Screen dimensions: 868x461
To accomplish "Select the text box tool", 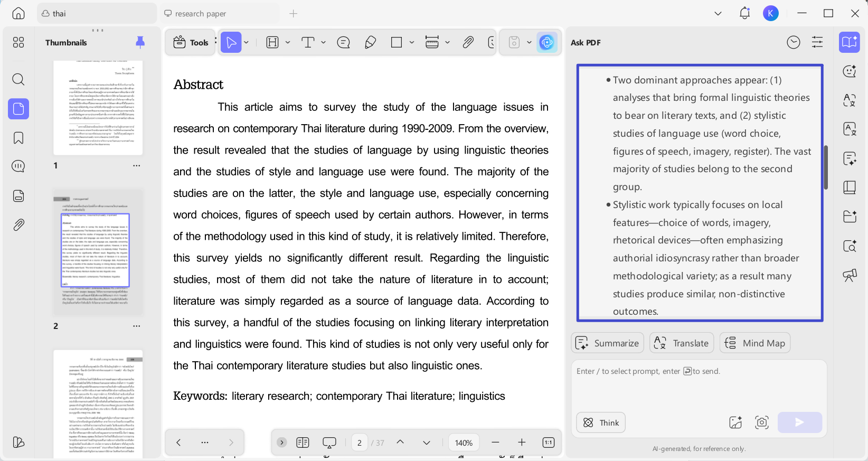I will pyautogui.click(x=308, y=42).
